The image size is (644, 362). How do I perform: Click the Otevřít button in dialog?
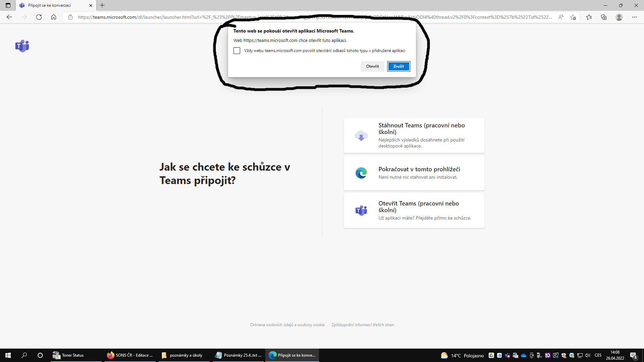[372, 66]
